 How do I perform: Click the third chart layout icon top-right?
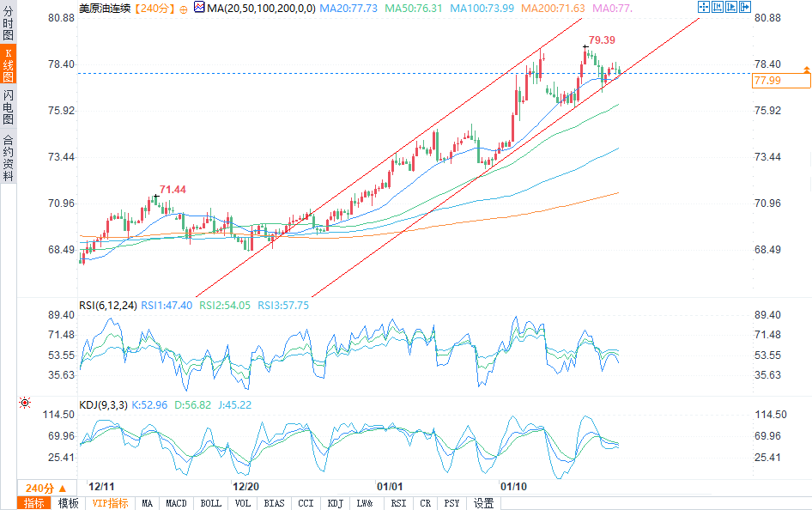730,7
